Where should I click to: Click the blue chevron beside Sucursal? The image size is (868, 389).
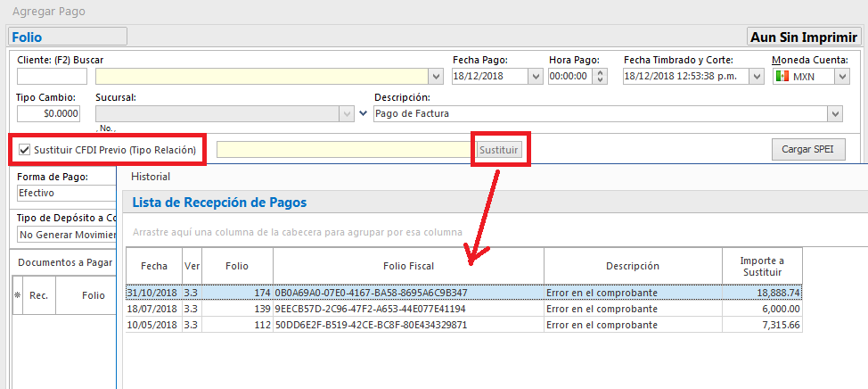(x=363, y=114)
